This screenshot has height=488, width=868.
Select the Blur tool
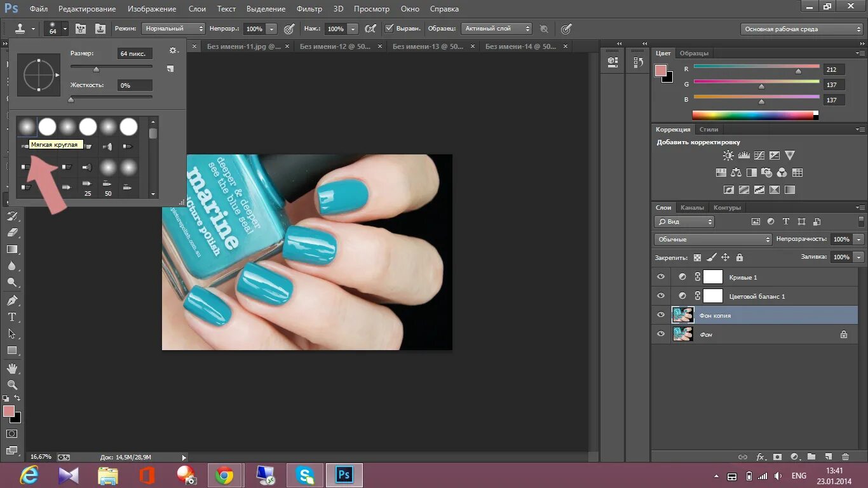(11, 266)
